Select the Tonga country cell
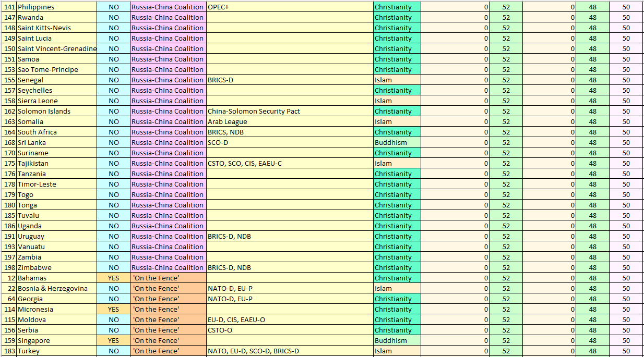 [57, 205]
